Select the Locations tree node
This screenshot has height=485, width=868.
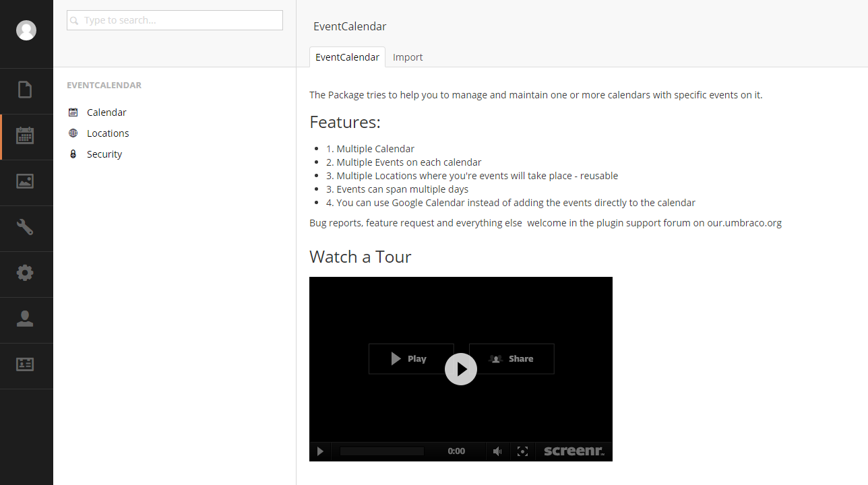(x=108, y=133)
